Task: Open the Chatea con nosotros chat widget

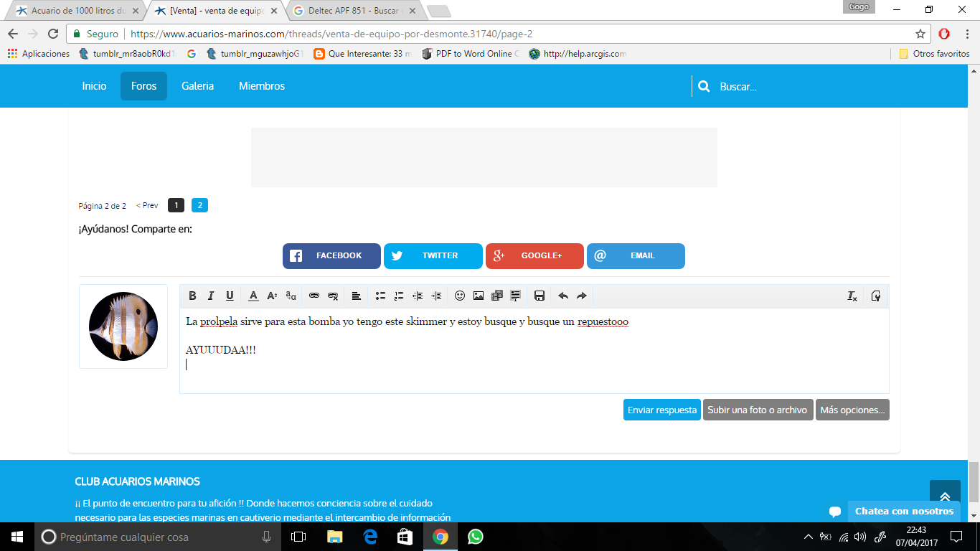Action: point(892,512)
